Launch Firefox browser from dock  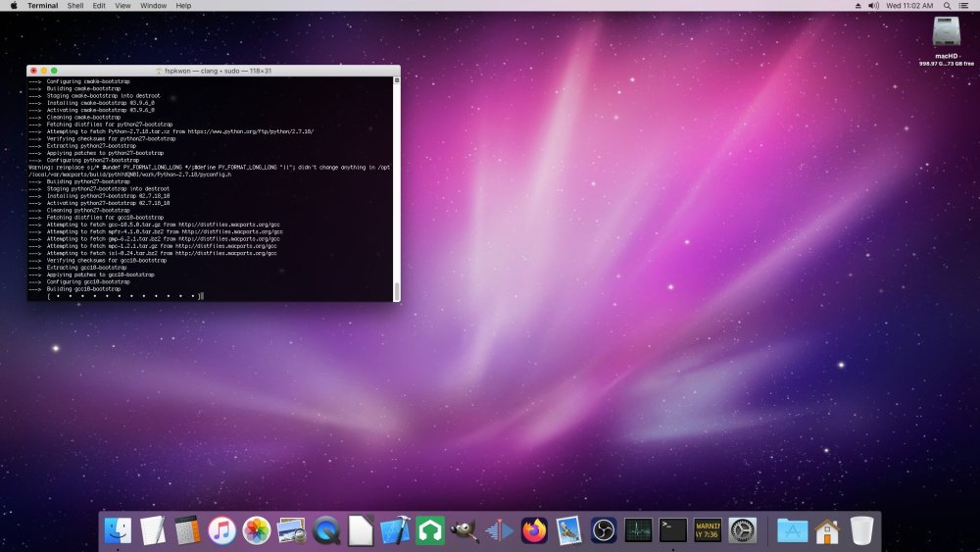pos(534,530)
